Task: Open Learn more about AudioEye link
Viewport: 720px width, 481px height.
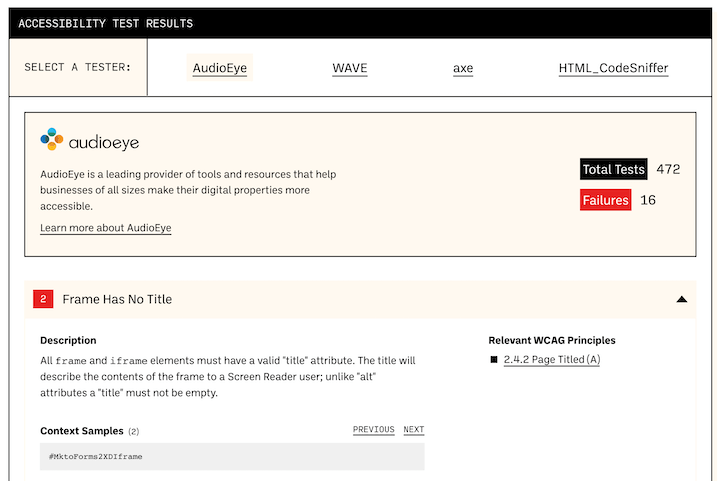Action: click(x=106, y=228)
